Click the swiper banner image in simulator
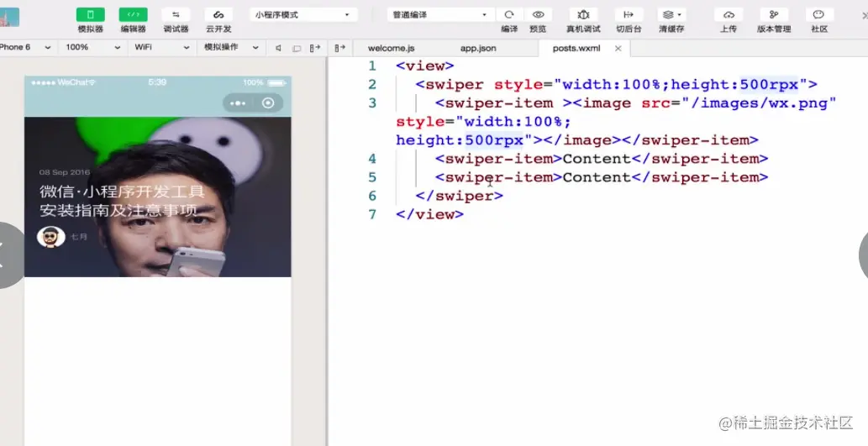The height and width of the screenshot is (446, 868). point(158,197)
